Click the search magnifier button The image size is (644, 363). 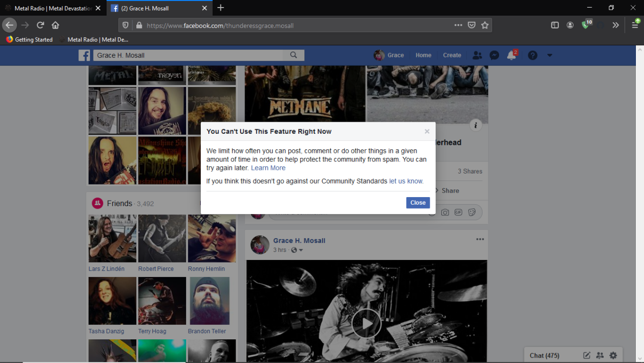click(294, 55)
